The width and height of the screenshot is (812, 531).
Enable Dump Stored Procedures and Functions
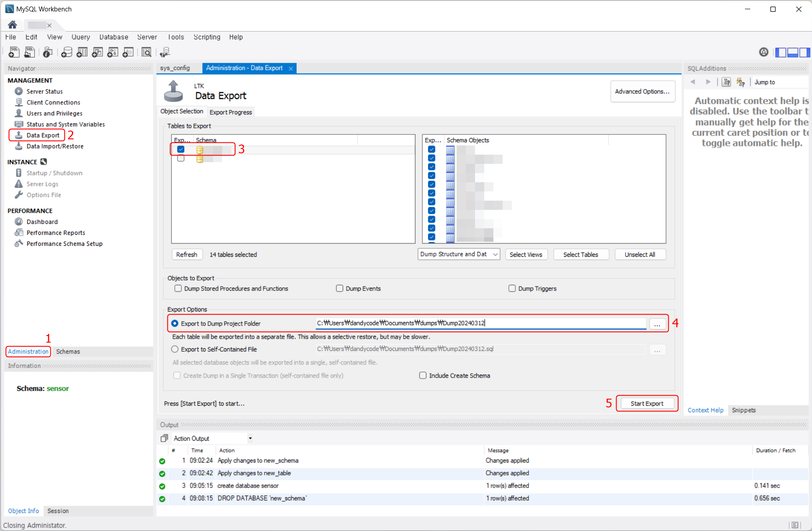coord(178,288)
